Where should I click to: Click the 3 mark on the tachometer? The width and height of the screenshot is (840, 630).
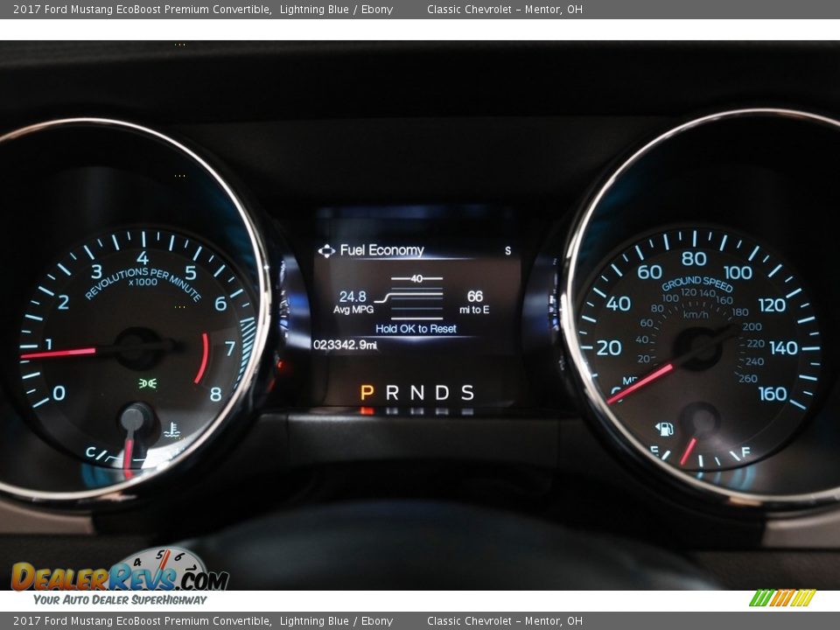(x=96, y=271)
